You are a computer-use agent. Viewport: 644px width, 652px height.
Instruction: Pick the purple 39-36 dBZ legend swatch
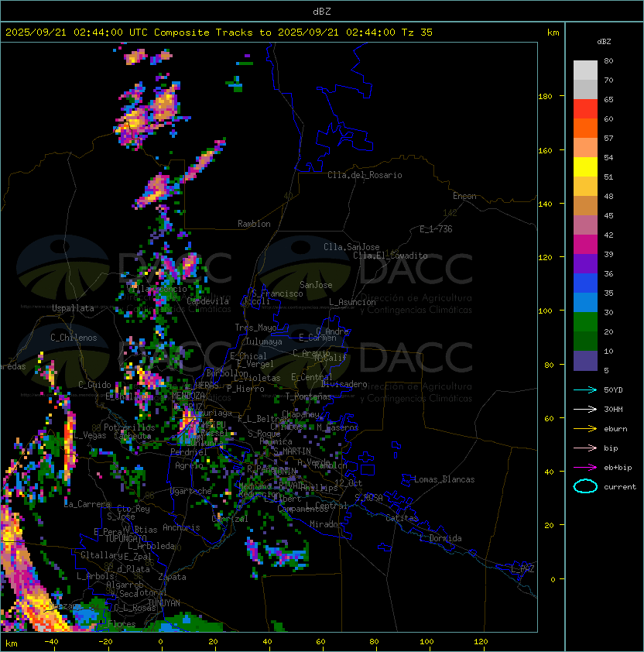point(585,263)
